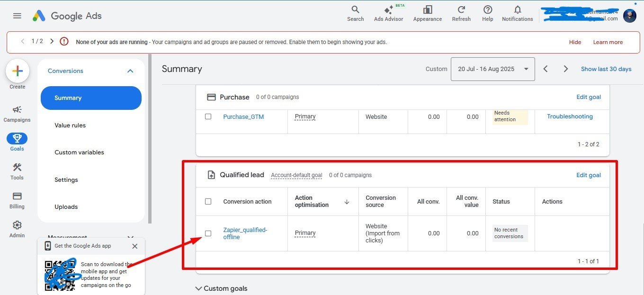This screenshot has width=644, height=295.
Task: Click the Conversion source column header
Action: 381,201
